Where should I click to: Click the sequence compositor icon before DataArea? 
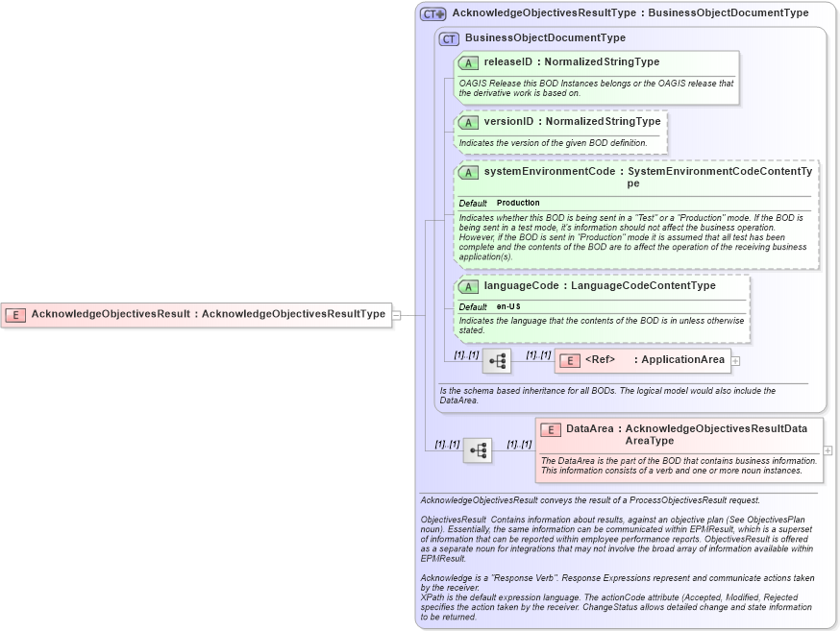476,449
